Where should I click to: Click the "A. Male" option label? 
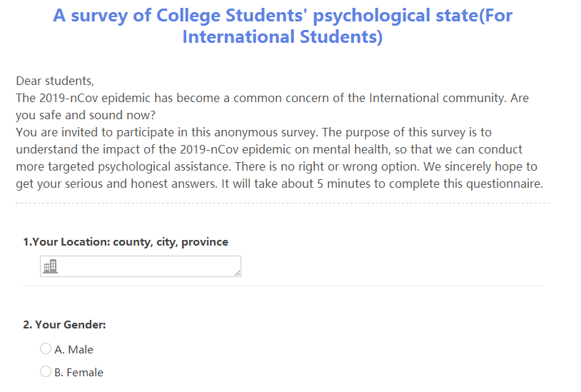coord(74,349)
